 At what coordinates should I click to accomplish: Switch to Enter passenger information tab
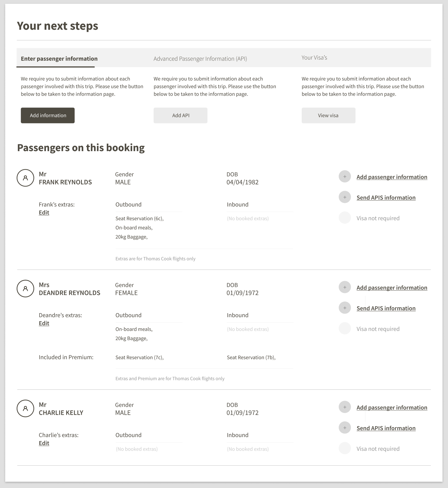(59, 59)
